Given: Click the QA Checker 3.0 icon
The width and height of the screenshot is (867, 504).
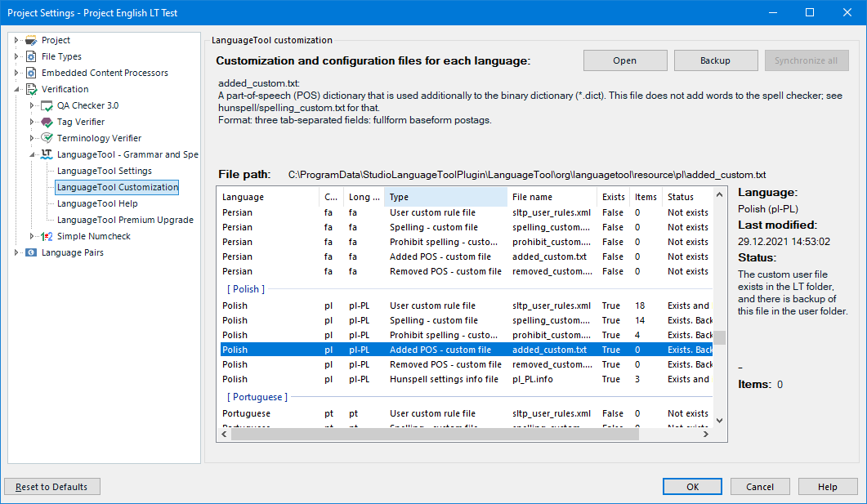Looking at the screenshot, I should click(x=47, y=105).
